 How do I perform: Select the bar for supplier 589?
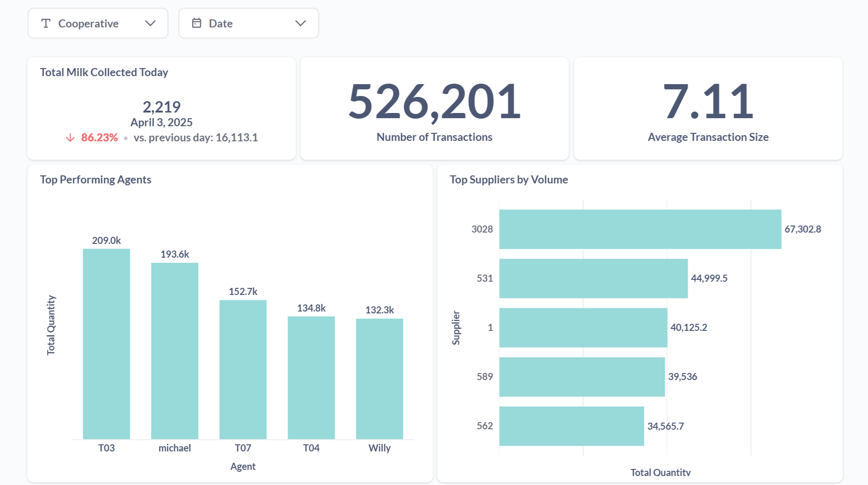pyautogui.click(x=582, y=377)
